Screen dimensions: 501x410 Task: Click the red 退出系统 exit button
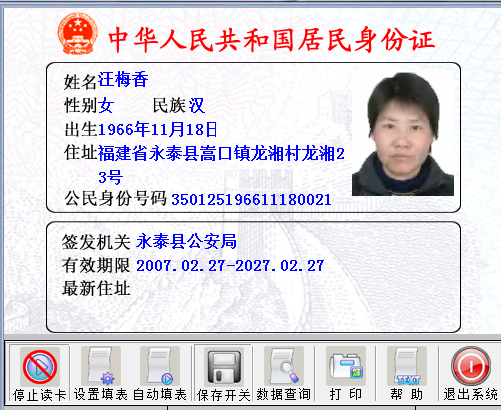(471, 367)
